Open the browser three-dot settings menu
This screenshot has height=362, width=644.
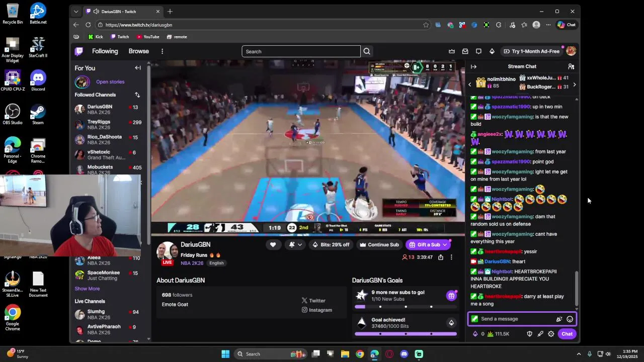[x=548, y=25]
